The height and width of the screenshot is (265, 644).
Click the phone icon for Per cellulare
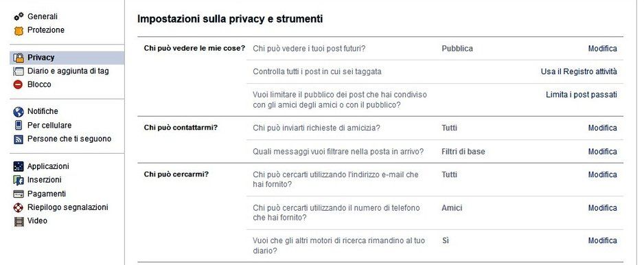coord(19,126)
